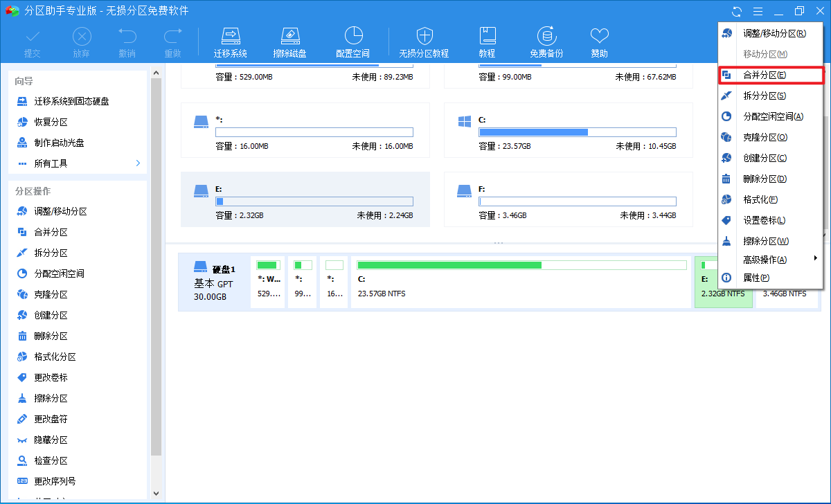
Task: Click the 赞助 heart icon
Action: (x=599, y=43)
